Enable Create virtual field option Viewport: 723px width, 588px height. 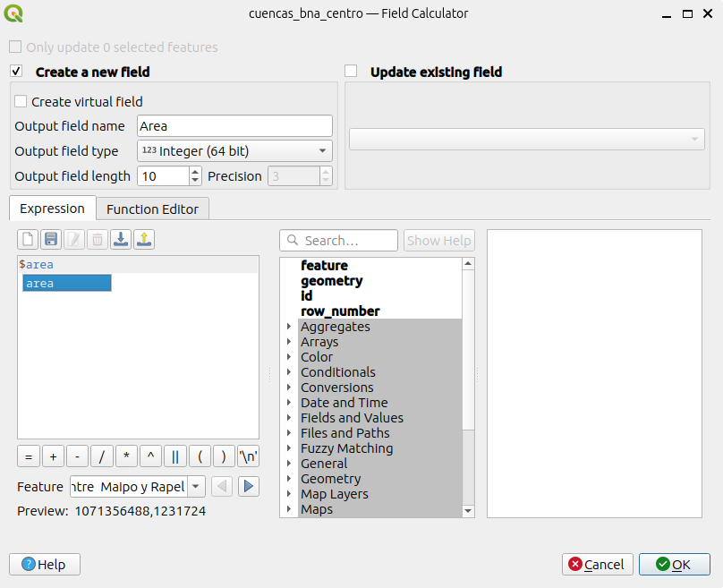point(21,102)
